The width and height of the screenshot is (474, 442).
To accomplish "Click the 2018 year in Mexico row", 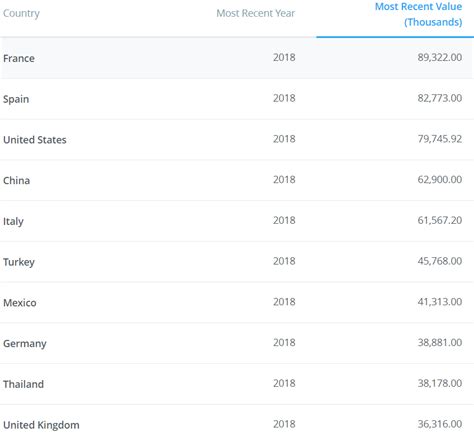I will pos(284,302).
